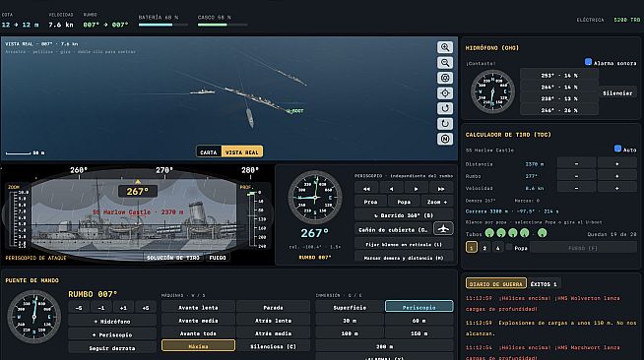Point periscope to Proa
The width and height of the screenshot is (644, 360).
point(370,202)
